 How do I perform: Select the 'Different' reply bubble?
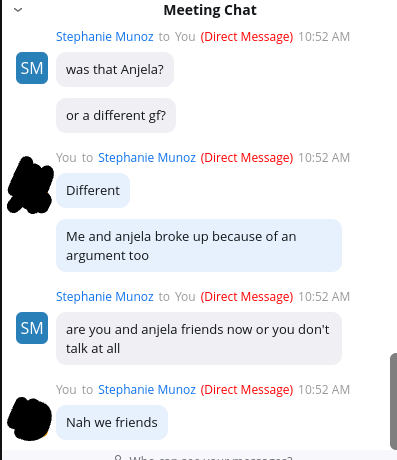coord(93,190)
